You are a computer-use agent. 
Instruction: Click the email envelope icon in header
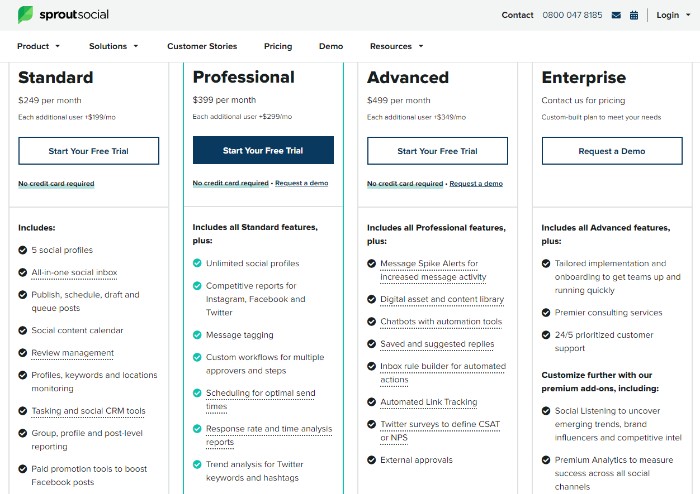pyautogui.click(x=616, y=15)
